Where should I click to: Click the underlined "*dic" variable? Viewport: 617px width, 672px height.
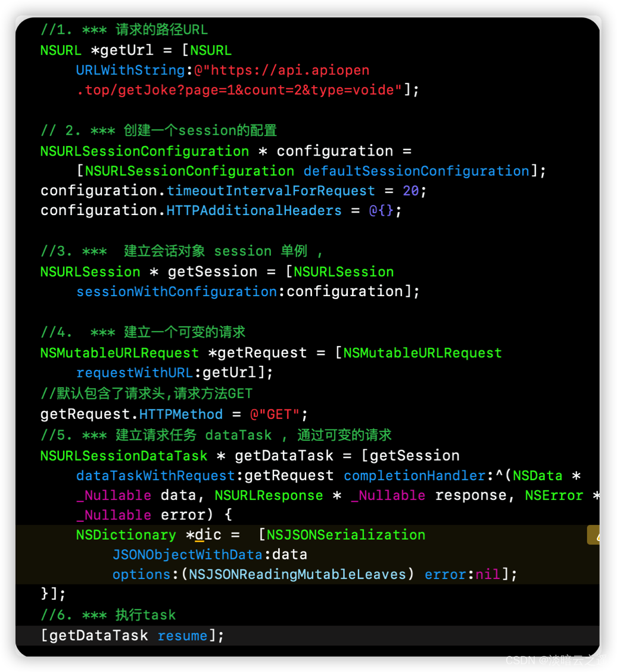204,535
